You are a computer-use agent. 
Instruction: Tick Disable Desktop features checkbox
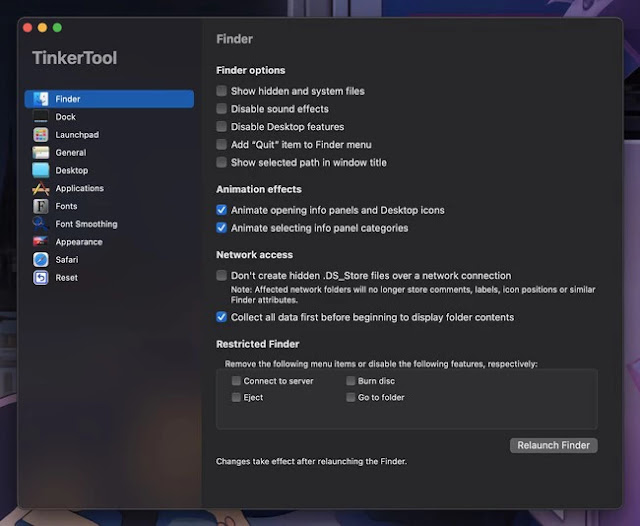221,127
